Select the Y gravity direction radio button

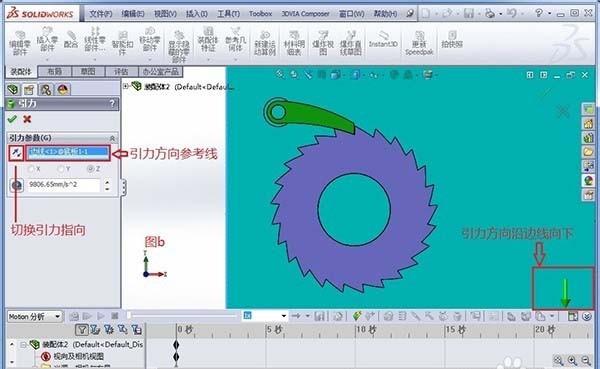(x=61, y=169)
